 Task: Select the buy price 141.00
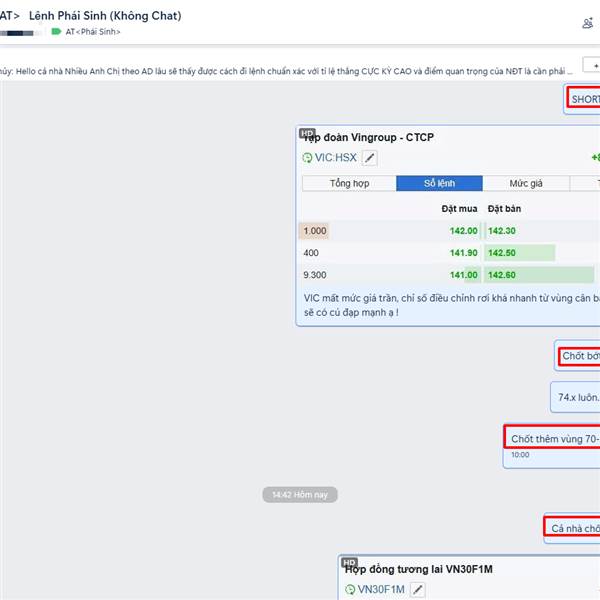coord(463,275)
